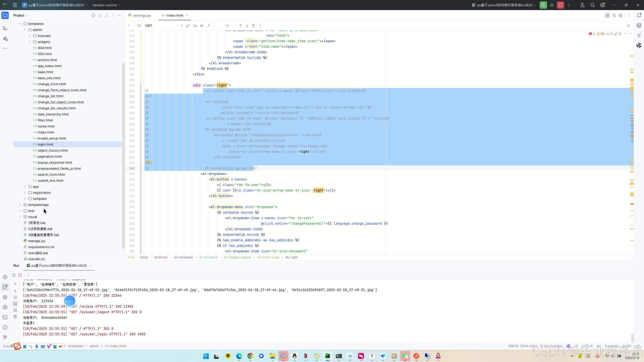
Task: Toggle Match Case (Cc) in search bar
Action: pyautogui.click(x=195, y=26)
